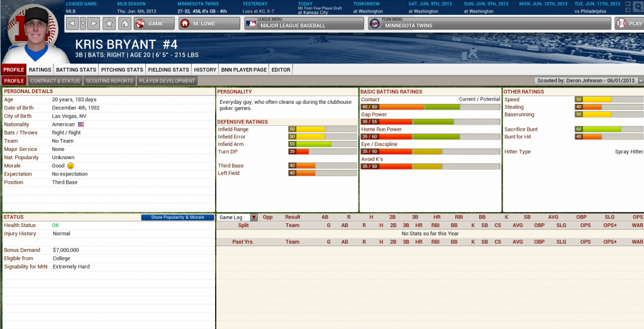Click the forward navigation arrow
The width and height of the screenshot is (644, 329).
pyautogui.click(x=94, y=23)
